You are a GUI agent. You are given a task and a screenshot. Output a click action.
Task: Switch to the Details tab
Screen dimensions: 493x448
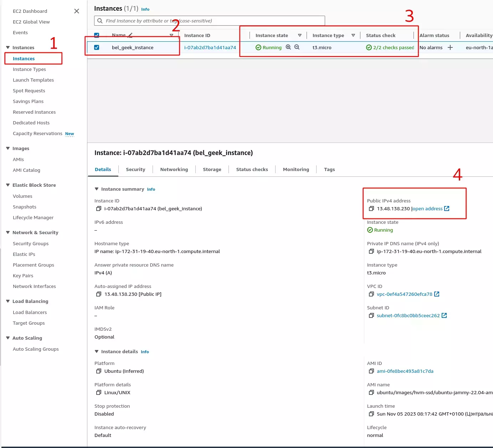103,169
